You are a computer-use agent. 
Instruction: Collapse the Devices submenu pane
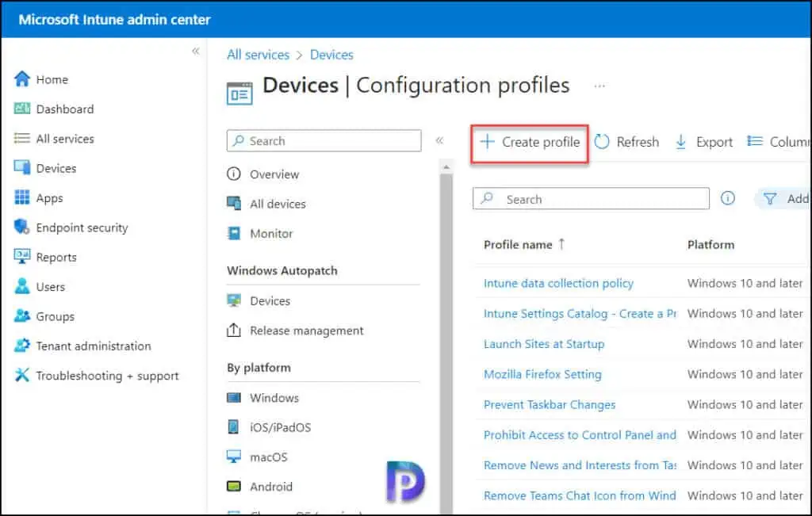439,141
